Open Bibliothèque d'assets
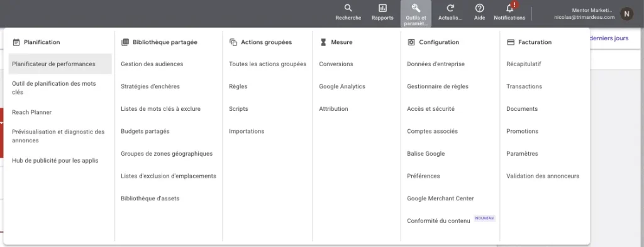The image size is (644, 247). point(150,198)
